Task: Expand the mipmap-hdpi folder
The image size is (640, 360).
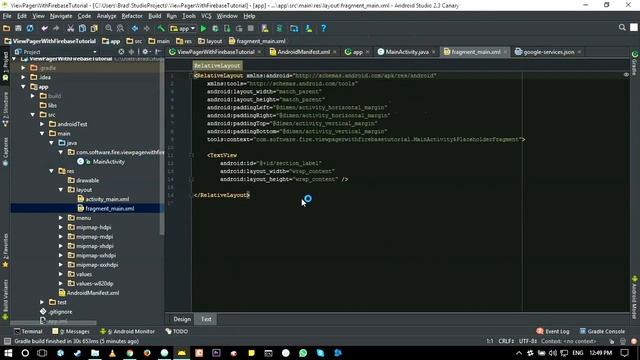Action: pyautogui.click(x=61, y=227)
